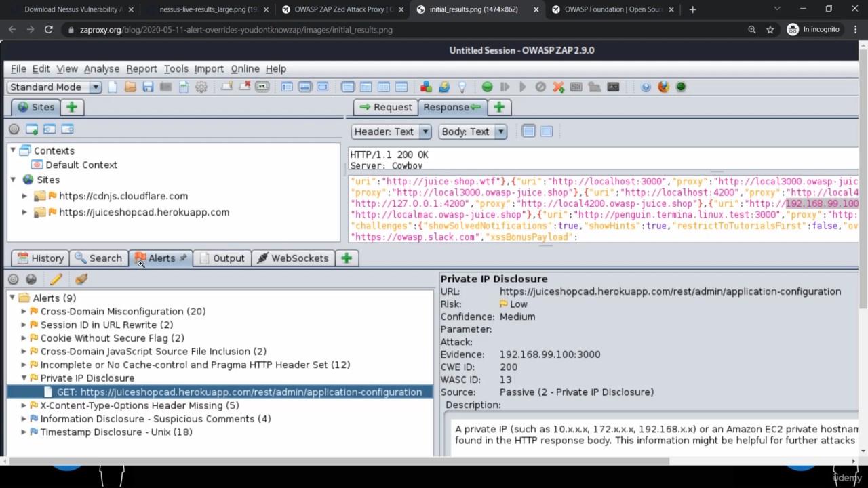Open the Body: Text dropdown

click(473, 131)
